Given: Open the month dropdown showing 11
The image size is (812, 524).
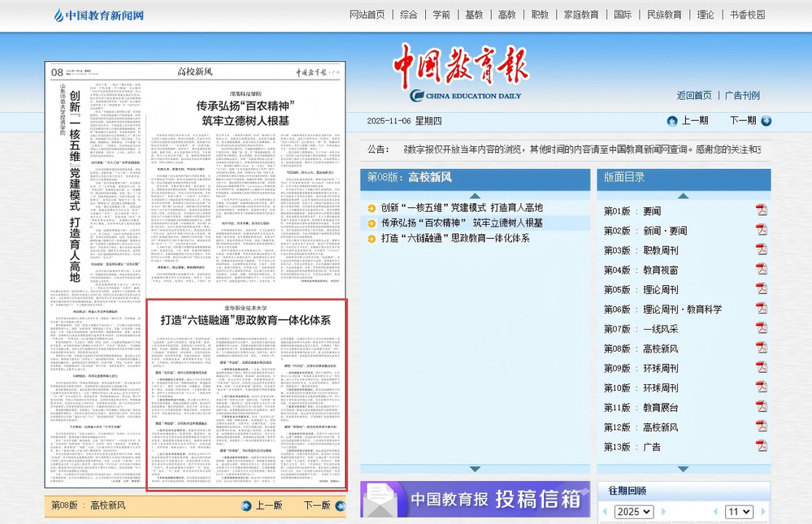Looking at the screenshot, I should coord(739,512).
